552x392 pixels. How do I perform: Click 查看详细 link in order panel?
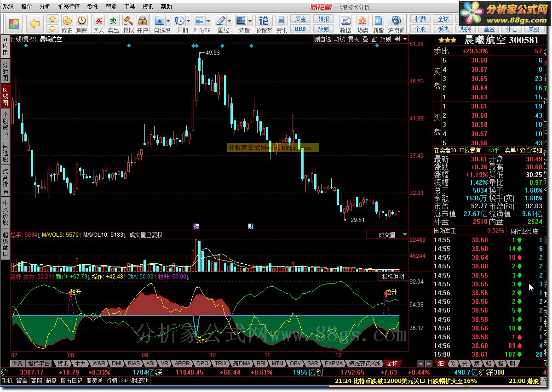(531, 150)
